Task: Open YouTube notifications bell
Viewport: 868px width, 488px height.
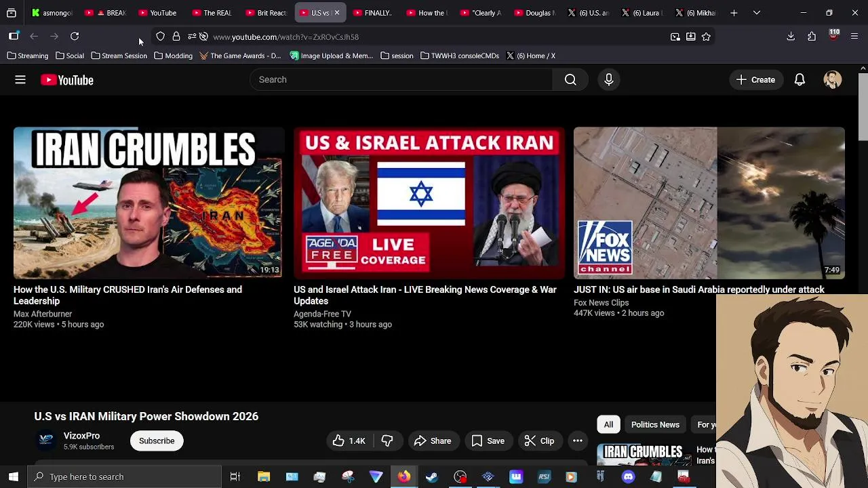Action: pyautogui.click(x=800, y=80)
